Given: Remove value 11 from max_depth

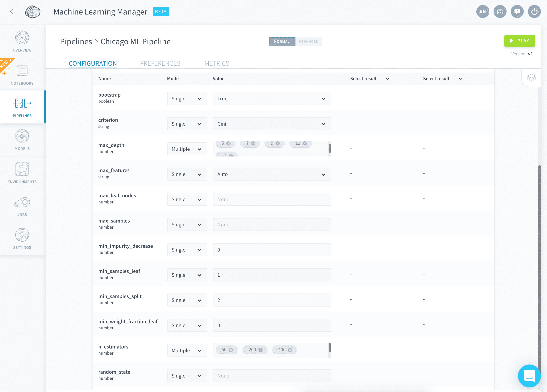Looking at the screenshot, I should 305,143.
